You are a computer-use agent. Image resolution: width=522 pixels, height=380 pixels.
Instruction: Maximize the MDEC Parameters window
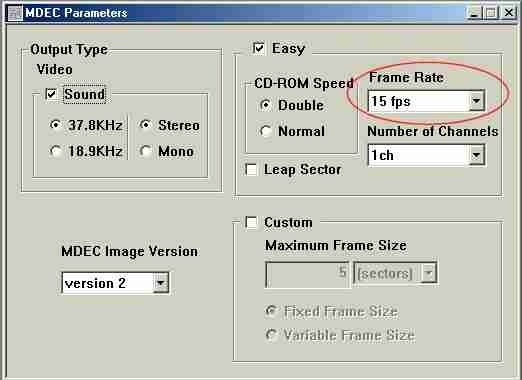(491, 13)
